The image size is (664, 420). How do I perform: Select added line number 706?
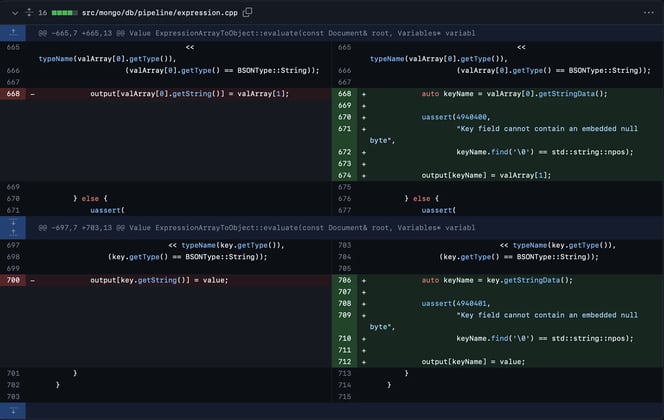tap(345, 280)
